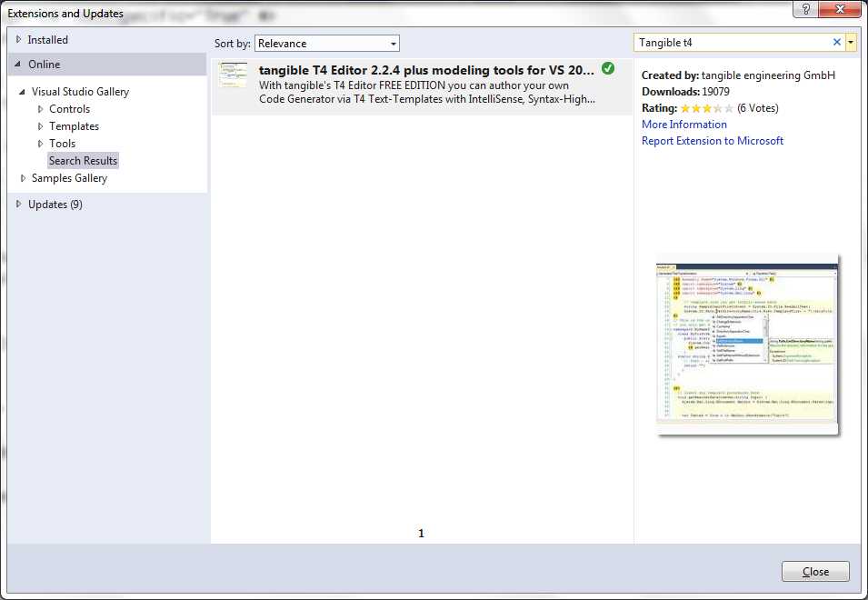Screen dimensions: 868x600
Task: Select Search Results in the tree
Action: 83,161
